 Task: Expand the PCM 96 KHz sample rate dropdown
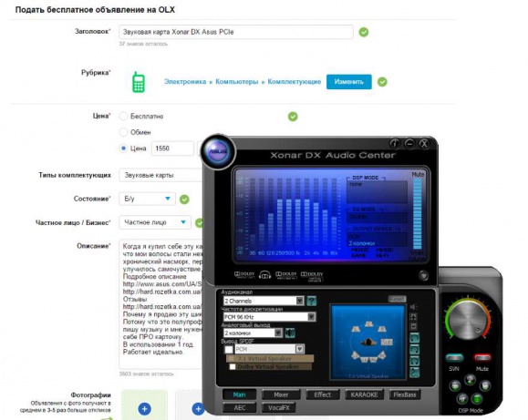click(x=269, y=317)
